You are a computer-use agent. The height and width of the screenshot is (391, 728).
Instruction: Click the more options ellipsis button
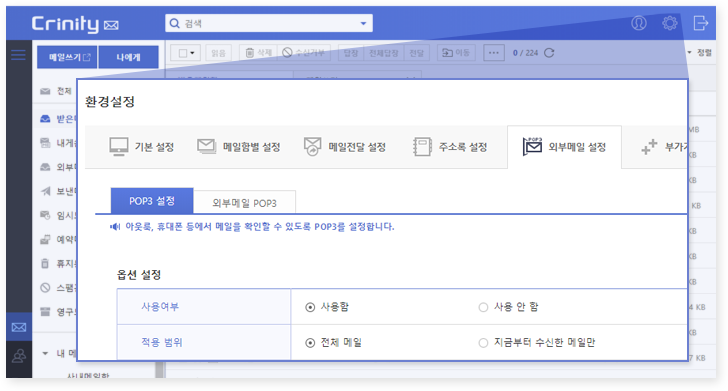[494, 53]
